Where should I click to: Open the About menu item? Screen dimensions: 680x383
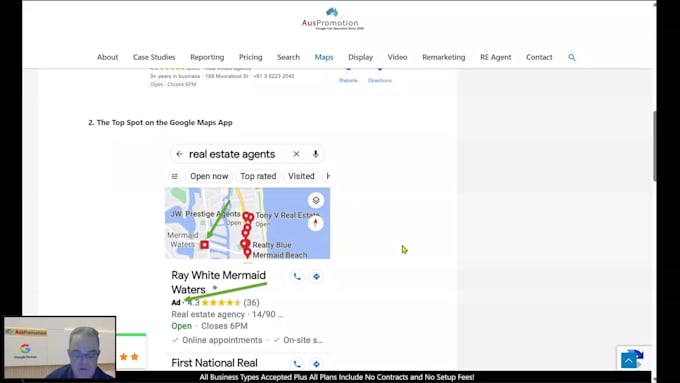108,57
